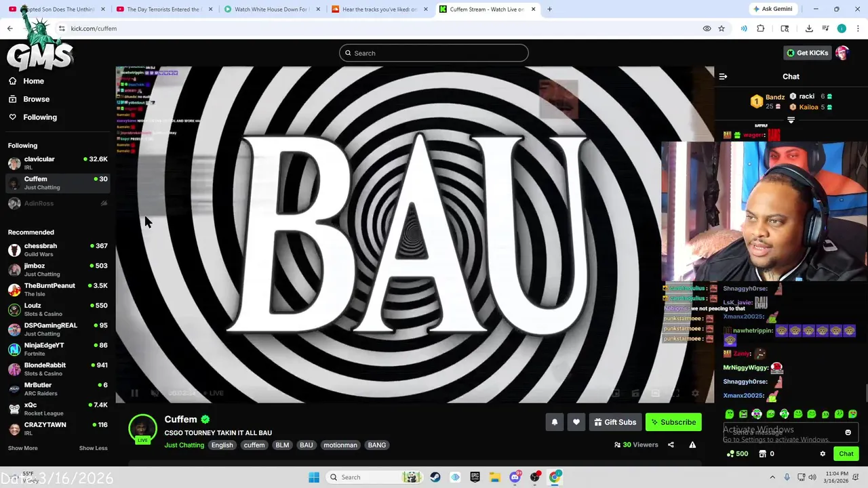Click the Get KICKs button
The image size is (868, 488).
pyautogui.click(x=807, y=53)
